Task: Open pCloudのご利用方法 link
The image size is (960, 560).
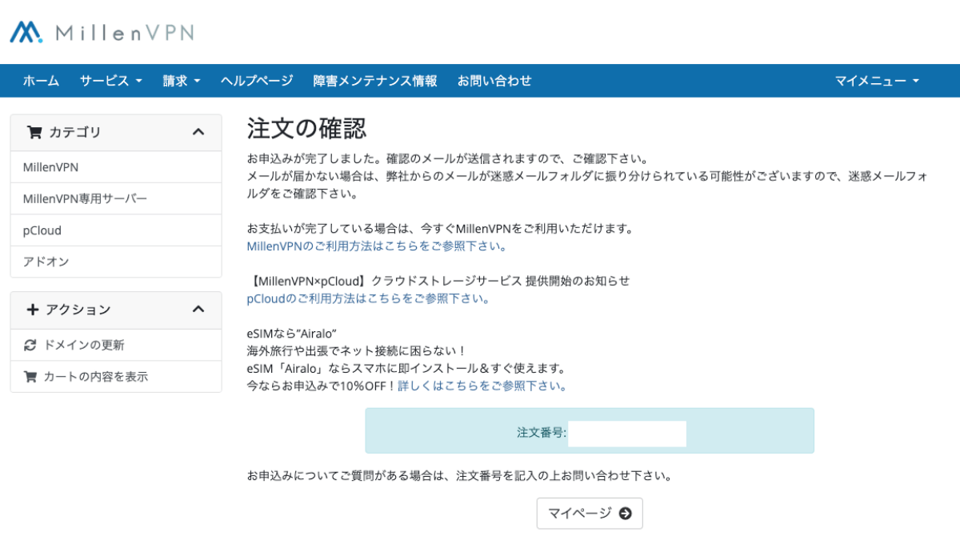Action: click(368, 298)
